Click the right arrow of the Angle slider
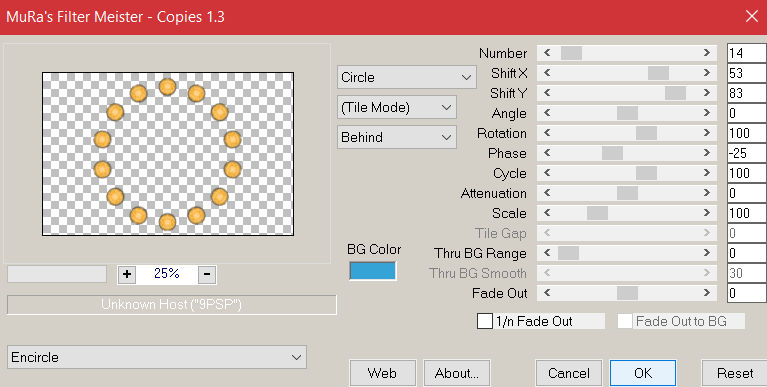 pyautogui.click(x=707, y=113)
